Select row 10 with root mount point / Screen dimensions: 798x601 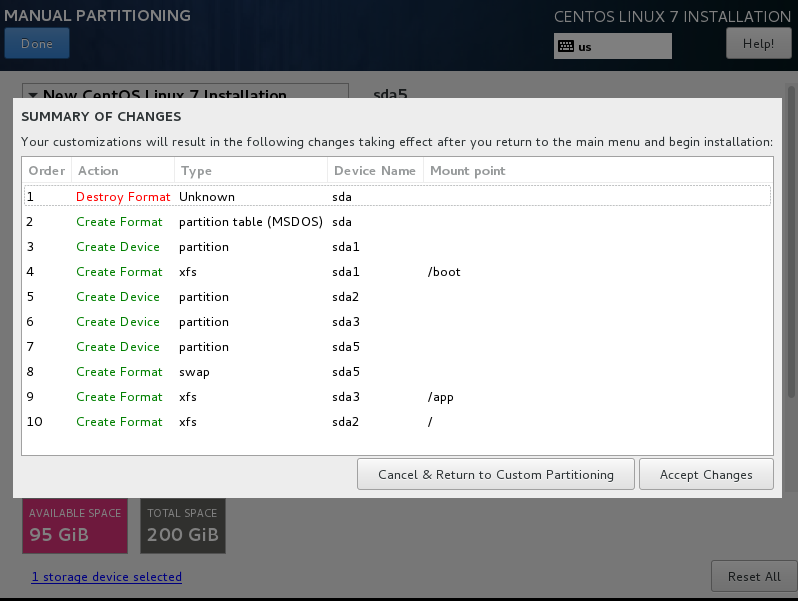(397, 421)
